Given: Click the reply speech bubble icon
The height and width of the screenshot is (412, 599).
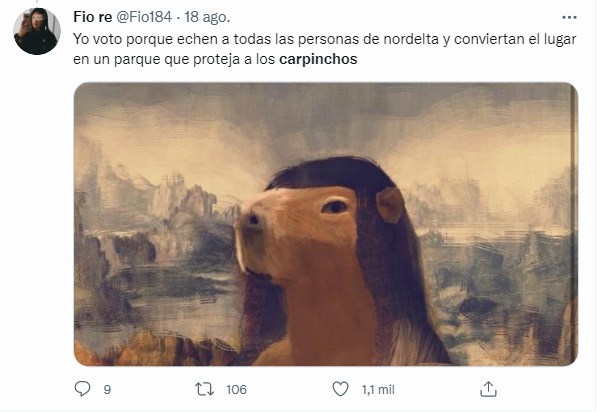Looking at the screenshot, I should pos(82,389).
